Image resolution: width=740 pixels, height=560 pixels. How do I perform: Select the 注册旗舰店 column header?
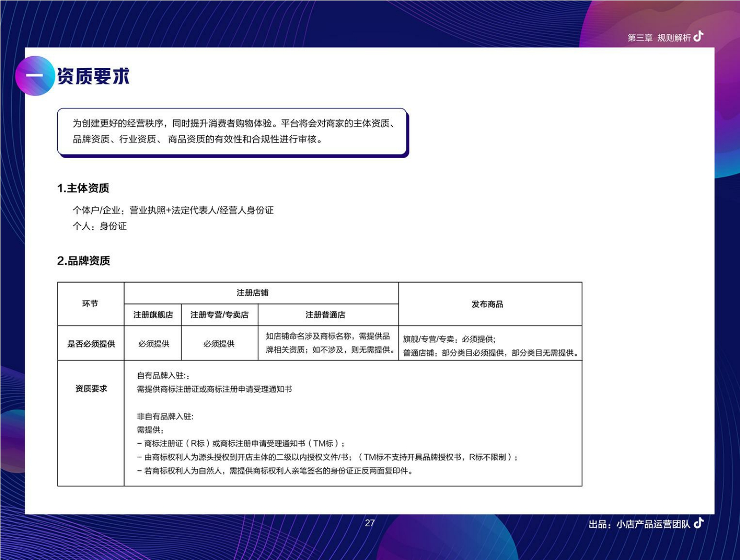click(153, 315)
